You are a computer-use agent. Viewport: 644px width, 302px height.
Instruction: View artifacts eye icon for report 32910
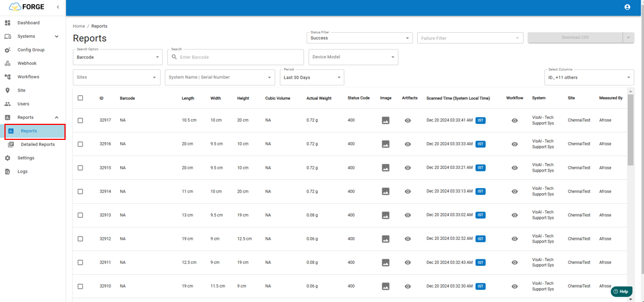point(407,286)
